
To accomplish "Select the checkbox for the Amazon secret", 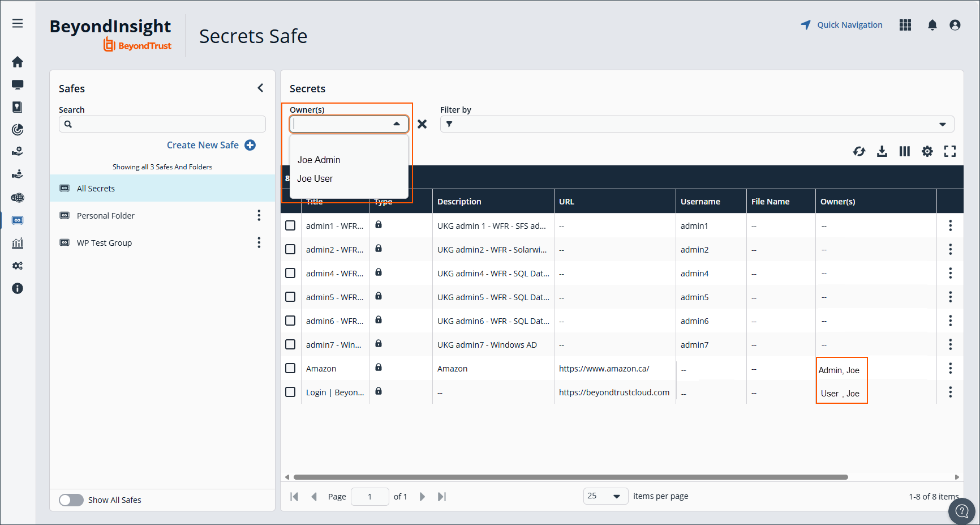I will click(x=290, y=368).
